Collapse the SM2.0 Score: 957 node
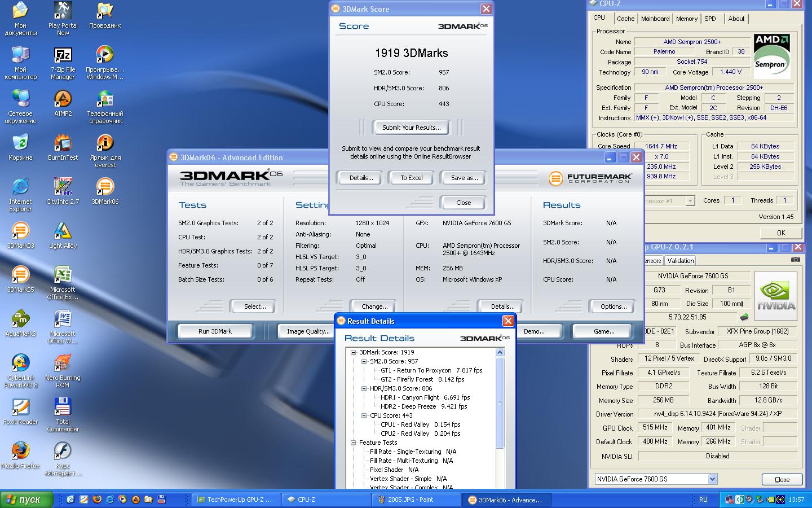The width and height of the screenshot is (812, 508). pyautogui.click(x=364, y=361)
